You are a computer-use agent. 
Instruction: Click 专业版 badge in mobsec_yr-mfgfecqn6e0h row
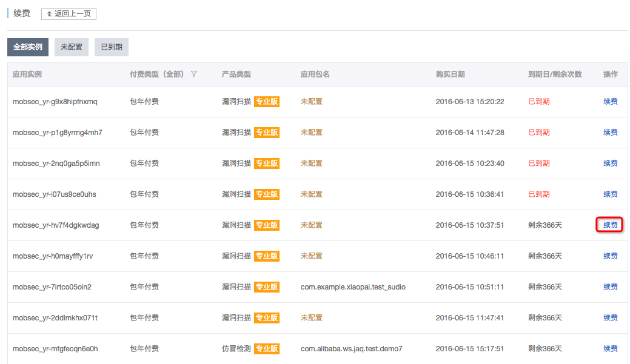coord(267,349)
